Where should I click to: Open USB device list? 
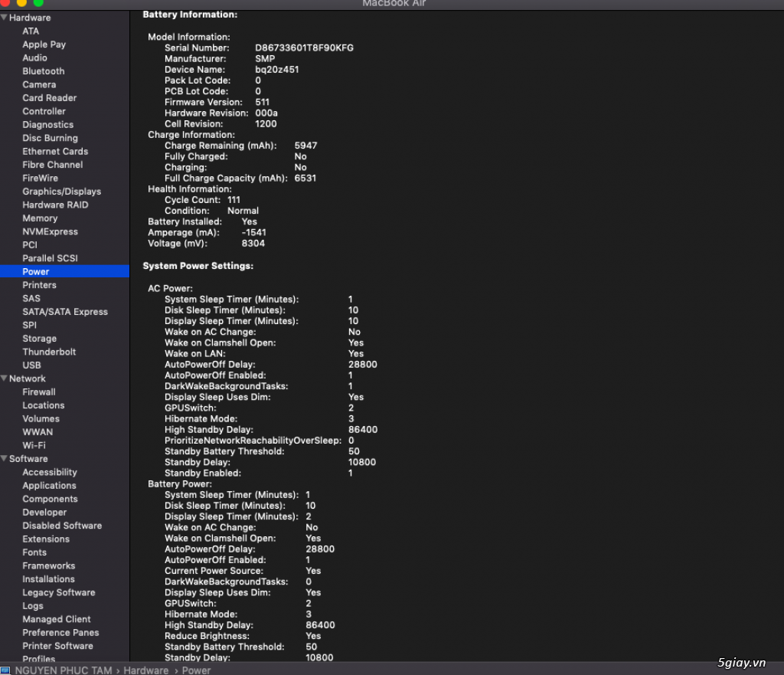point(31,365)
